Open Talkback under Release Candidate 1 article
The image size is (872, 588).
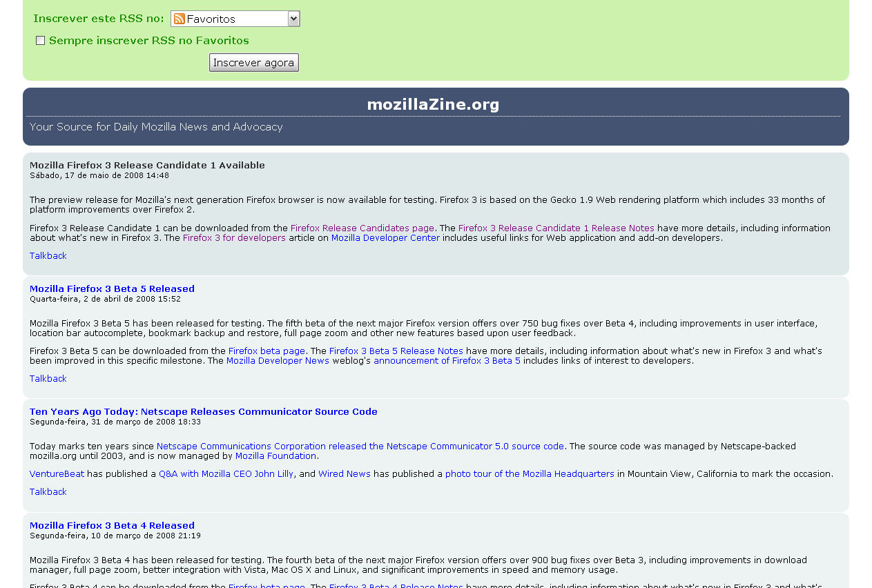[48, 256]
